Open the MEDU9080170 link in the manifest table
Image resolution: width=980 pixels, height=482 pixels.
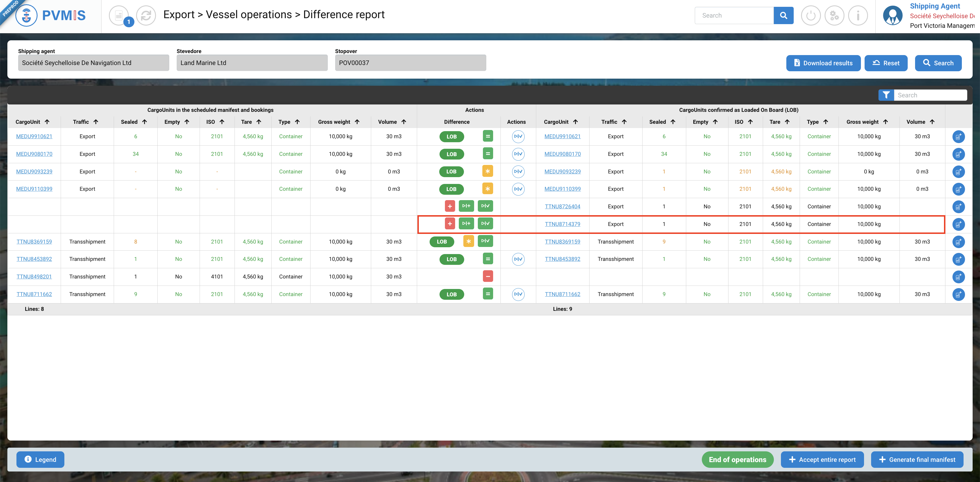[34, 154]
